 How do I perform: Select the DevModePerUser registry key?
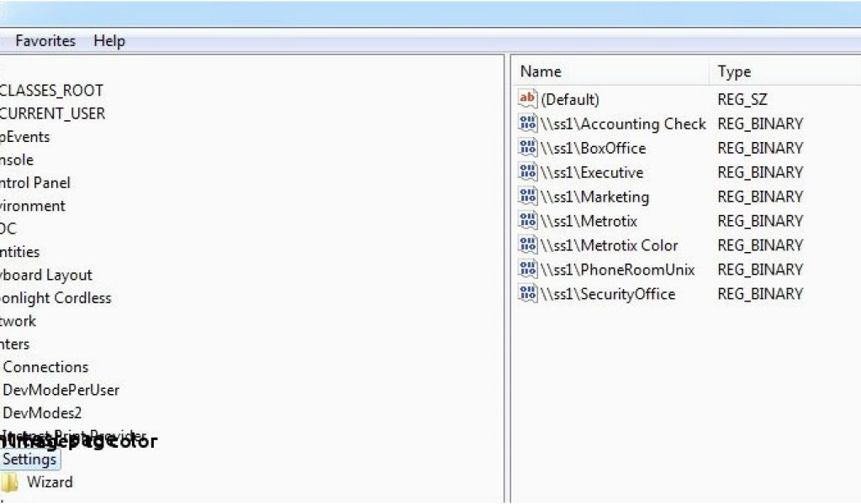tap(61, 390)
